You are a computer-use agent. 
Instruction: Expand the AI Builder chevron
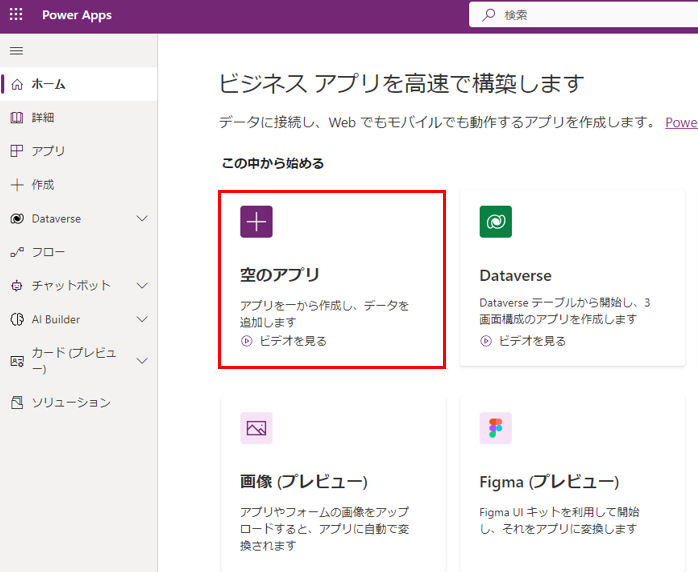pos(142,320)
